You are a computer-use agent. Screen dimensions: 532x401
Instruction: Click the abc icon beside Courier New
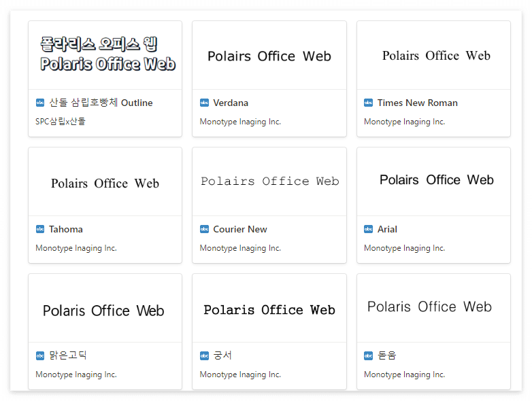coord(204,229)
